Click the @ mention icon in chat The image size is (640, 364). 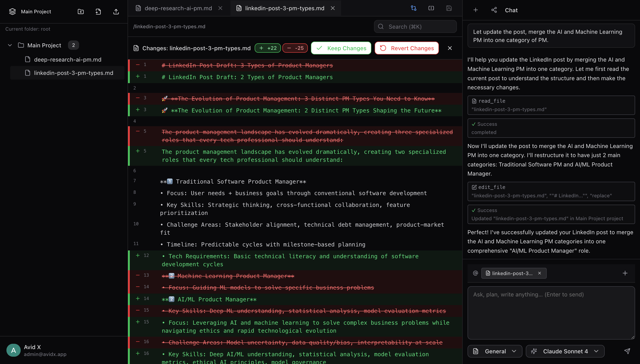point(475,273)
